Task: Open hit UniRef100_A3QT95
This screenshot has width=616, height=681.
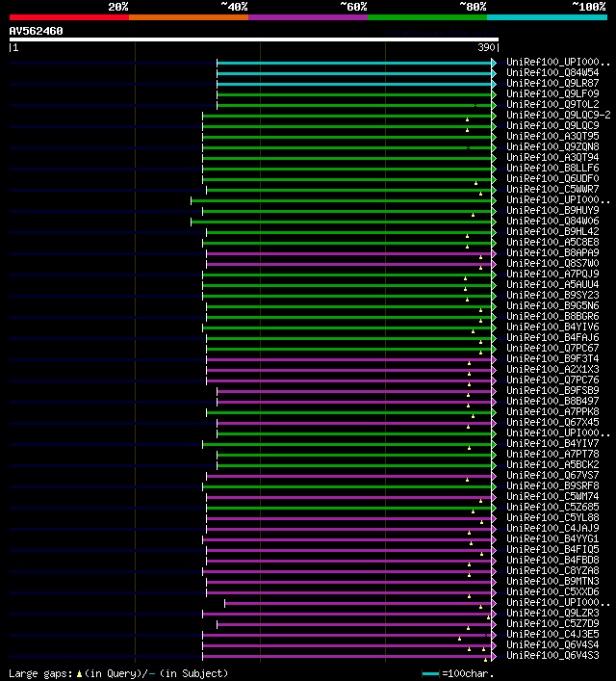Action: pyautogui.click(x=552, y=137)
